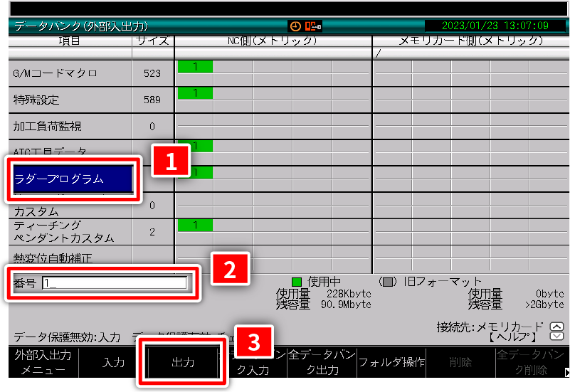
Task: Select the 熱変位自動補正 row
Action: [x=70, y=258]
